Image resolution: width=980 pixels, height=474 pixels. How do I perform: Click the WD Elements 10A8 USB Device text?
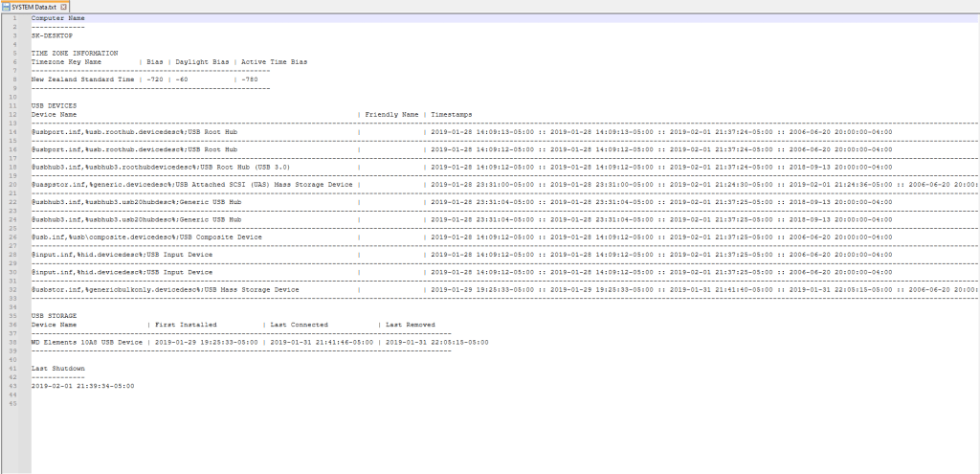pos(86,342)
